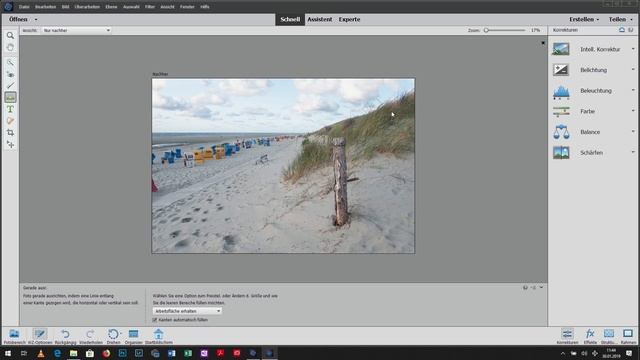Expand the Beleuchtung section arrow
This screenshot has width=640, height=360.
[x=633, y=90]
